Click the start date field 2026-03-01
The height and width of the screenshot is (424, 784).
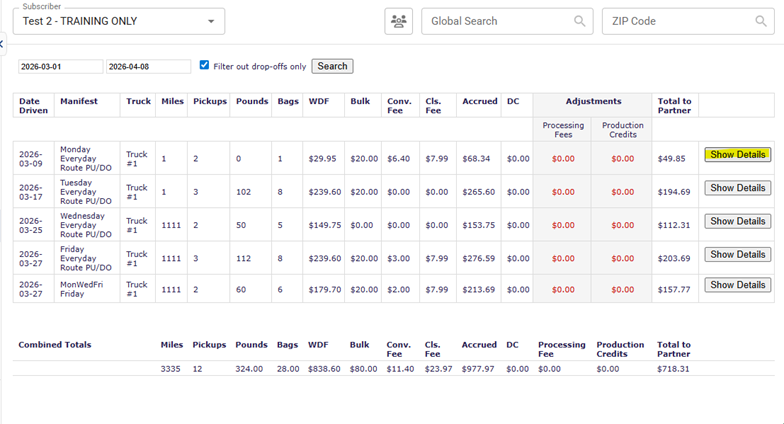pyautogui.click(x=60, y=67)
